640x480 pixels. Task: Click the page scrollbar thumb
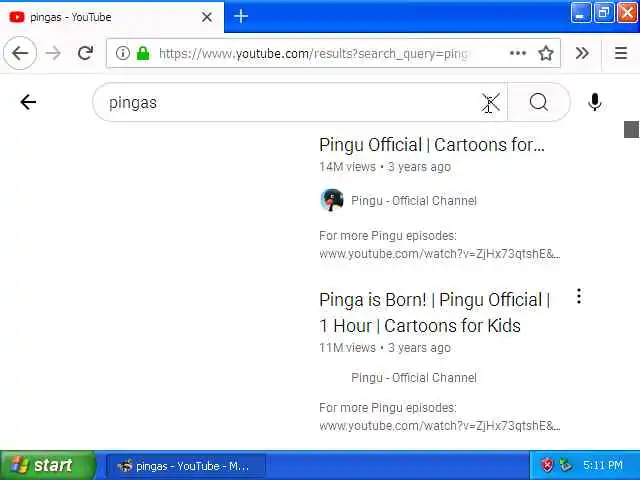click(x=631, y=129)
